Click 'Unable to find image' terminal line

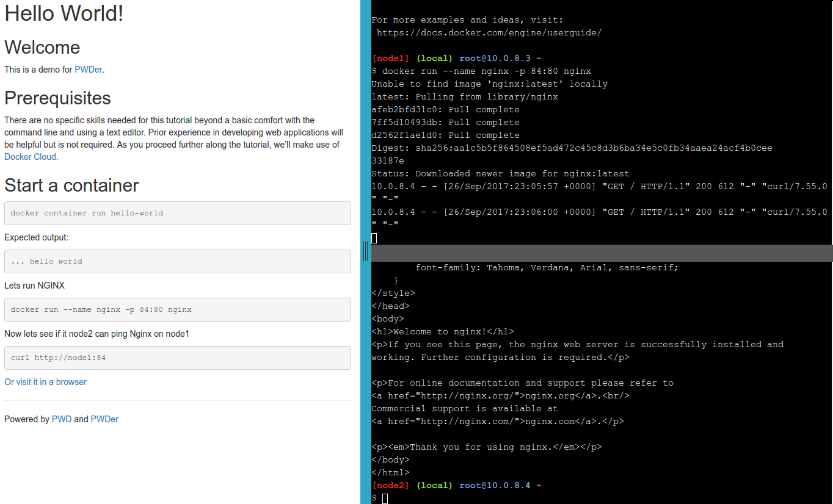[x=489, y=84]
